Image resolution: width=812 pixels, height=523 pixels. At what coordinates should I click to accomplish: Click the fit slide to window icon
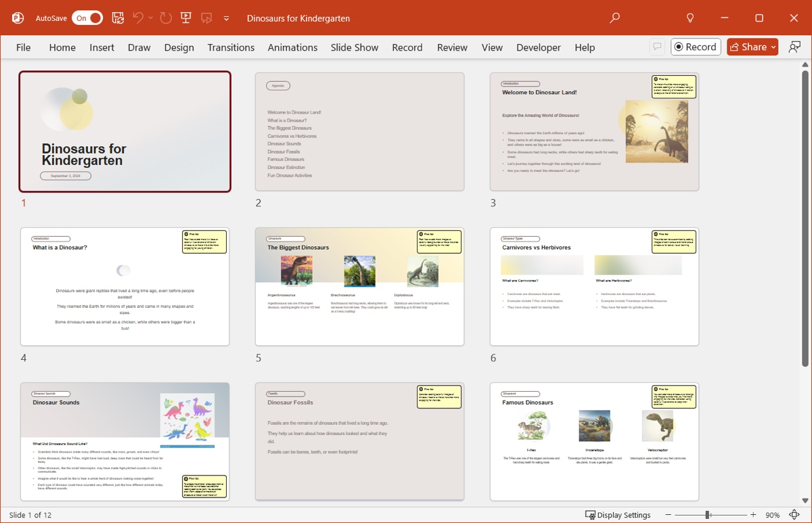(795, 515)
